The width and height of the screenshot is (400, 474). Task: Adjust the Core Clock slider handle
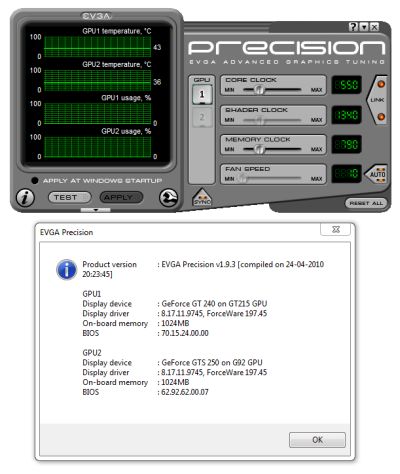pos(259,90)
